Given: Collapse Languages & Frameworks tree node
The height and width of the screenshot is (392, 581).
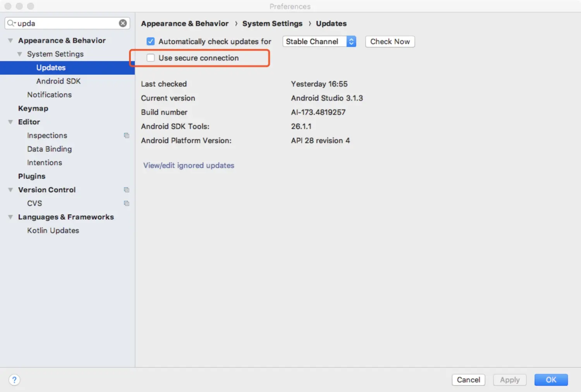Looking at the screenshot, I should coord(10,217).
